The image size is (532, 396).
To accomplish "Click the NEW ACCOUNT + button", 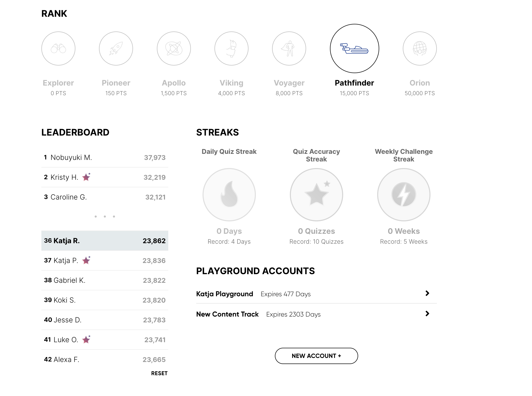I will click(x=317, y=356).
